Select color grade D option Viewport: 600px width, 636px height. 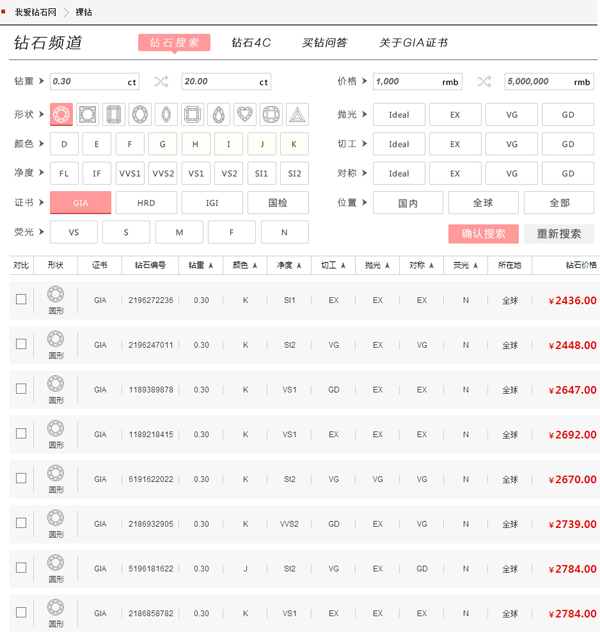tap(64, 144)
